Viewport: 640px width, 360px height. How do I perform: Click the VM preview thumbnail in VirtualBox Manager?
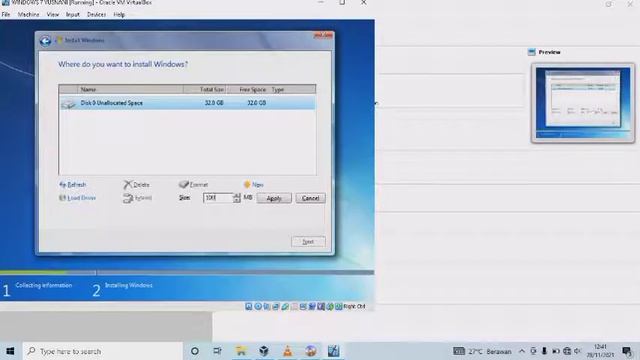(x=583, y=103)
